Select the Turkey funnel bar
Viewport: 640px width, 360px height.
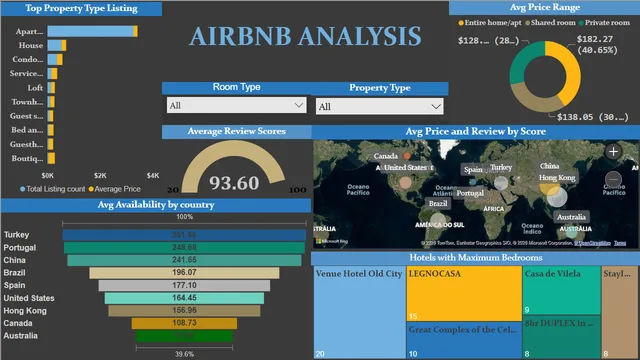coord(184,235)
